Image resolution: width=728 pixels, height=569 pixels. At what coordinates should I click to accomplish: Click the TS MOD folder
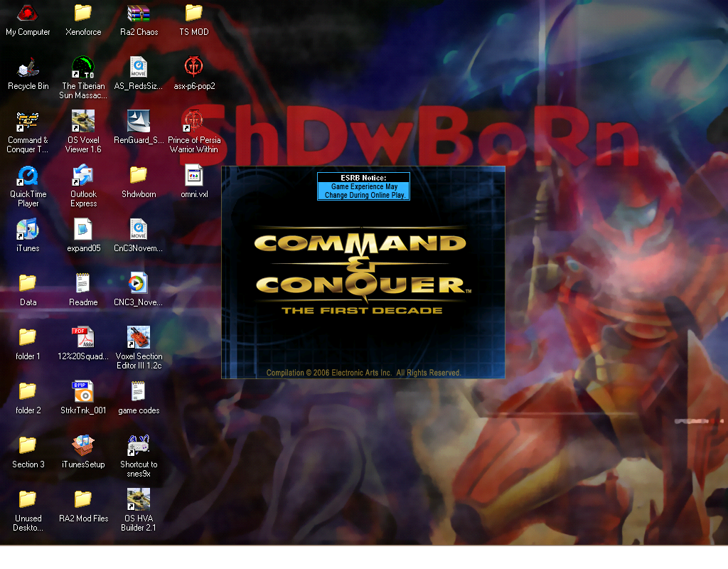click(x=193, y=14)
